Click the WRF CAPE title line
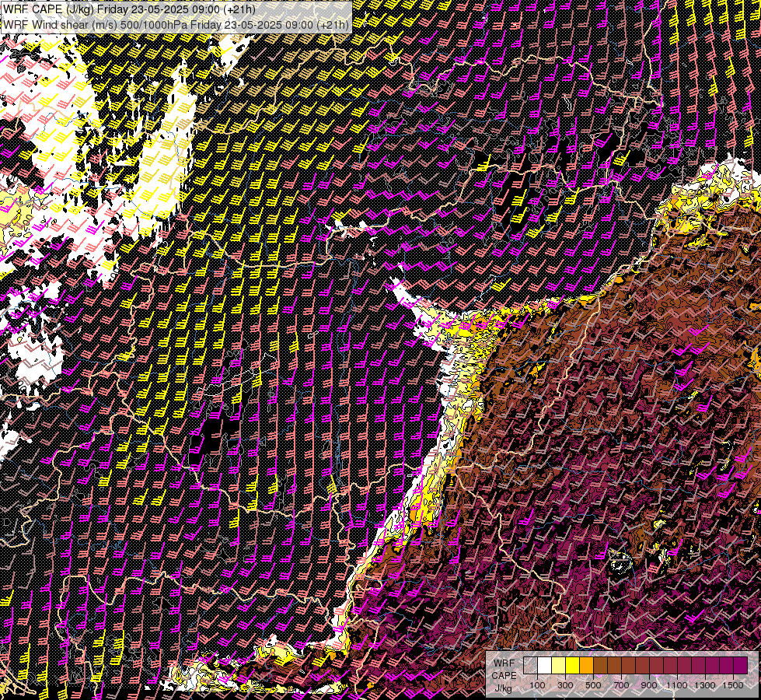The height and width of the screenshot is (700, 761). pyautogui.click(x=129, y=9)
